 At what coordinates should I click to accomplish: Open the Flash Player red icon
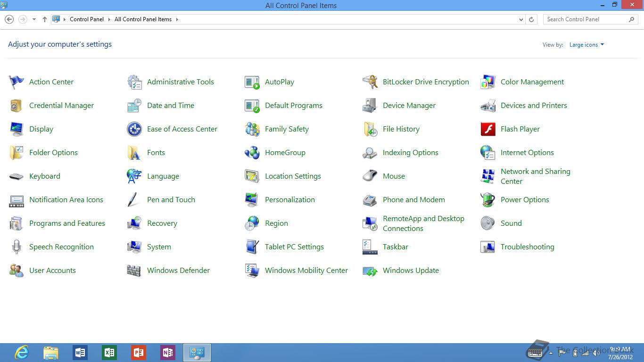point(488,129)
